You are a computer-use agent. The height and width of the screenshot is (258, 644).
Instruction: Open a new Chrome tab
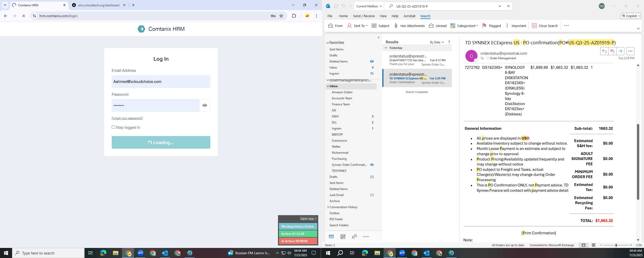[133, 5]
